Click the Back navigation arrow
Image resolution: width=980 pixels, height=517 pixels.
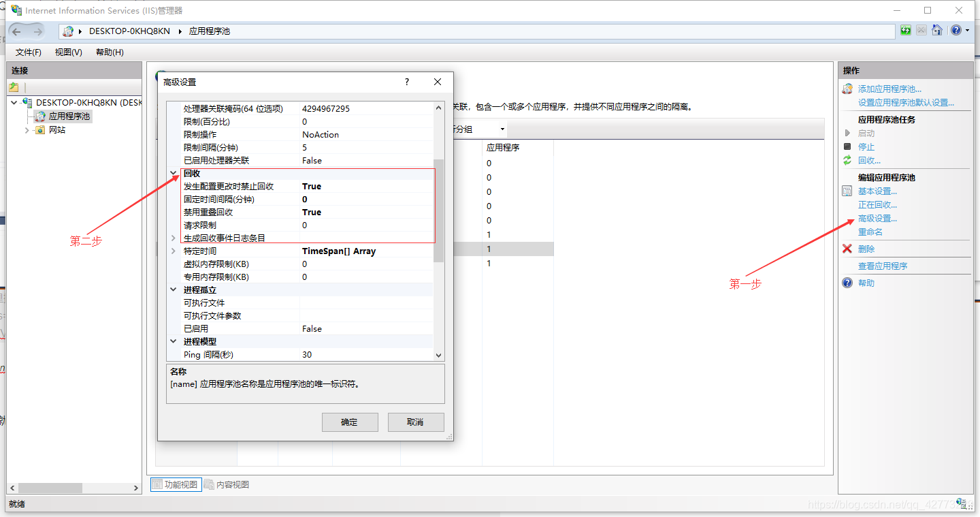(17, 31)
